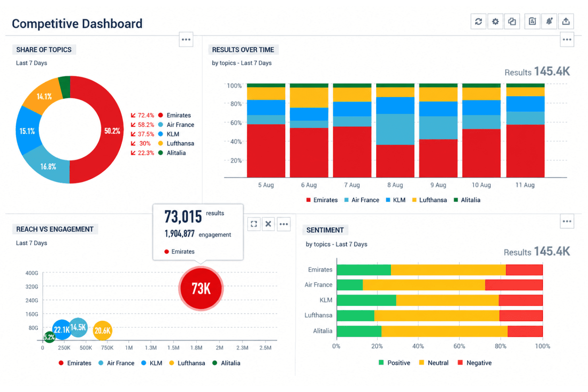Toggle Emirates in Share of Topics legend
This screenshot has height=392, width=588.
point(174,115)
